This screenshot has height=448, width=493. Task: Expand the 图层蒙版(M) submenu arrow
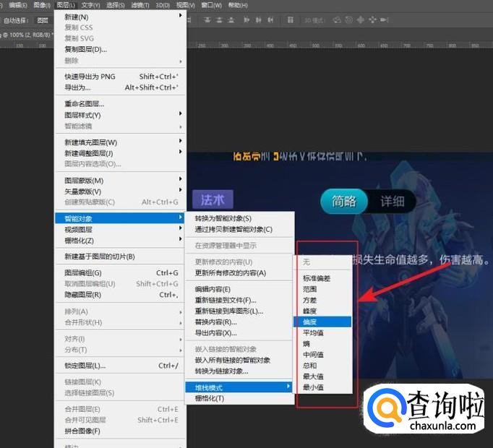click(181, 179)
